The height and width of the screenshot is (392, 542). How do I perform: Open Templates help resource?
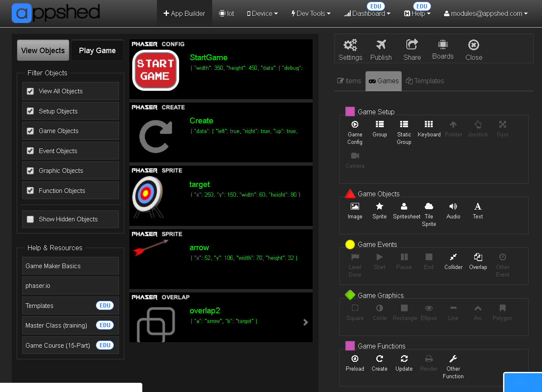pos(70,305)
